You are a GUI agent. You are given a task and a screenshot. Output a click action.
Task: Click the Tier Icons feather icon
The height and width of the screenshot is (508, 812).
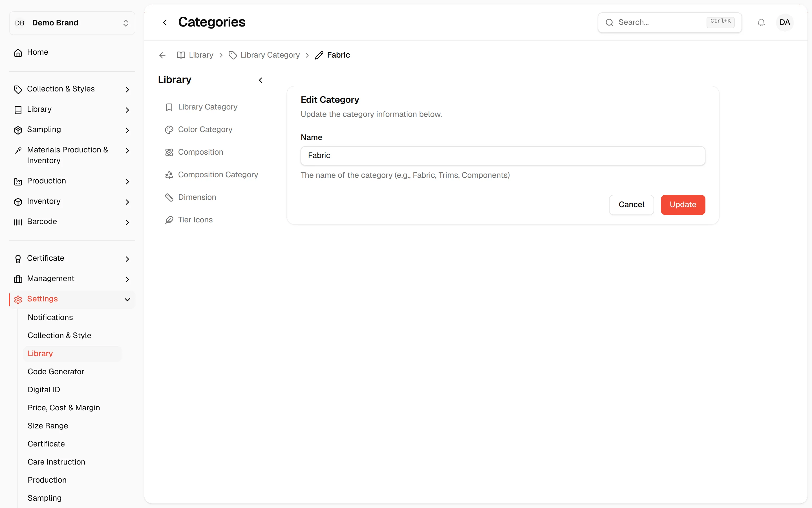pyautogui.click(x=169, y=220)
